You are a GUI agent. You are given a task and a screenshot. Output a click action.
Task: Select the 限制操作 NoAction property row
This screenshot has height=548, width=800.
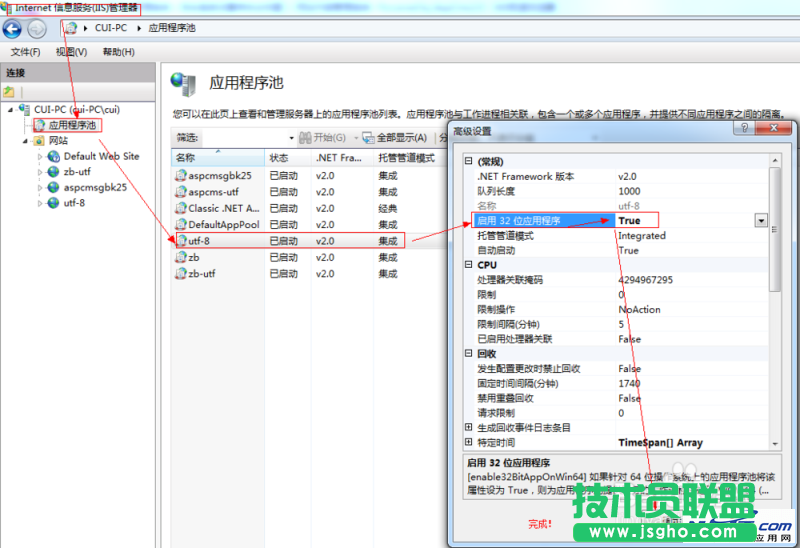(621, 310)
